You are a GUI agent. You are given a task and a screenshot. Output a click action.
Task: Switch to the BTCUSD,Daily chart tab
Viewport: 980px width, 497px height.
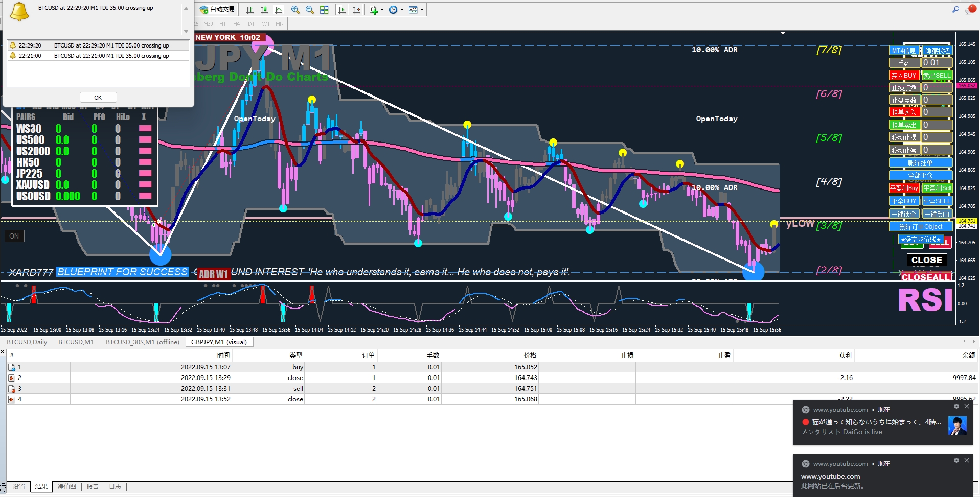[x=27, y=342]
